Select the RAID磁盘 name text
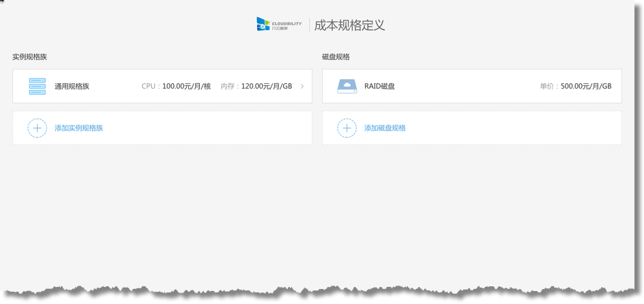The image size is (644, 304). [379, 87]
